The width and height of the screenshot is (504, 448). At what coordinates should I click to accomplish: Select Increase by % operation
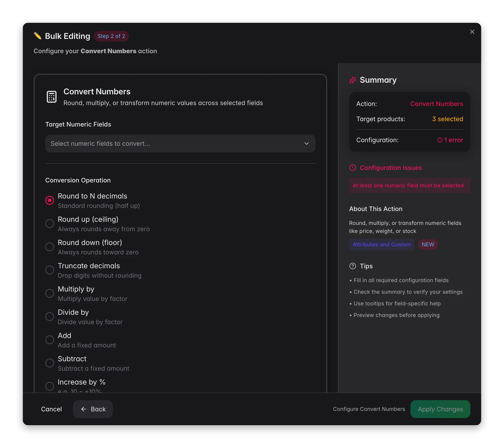click(x=49, y=386)
